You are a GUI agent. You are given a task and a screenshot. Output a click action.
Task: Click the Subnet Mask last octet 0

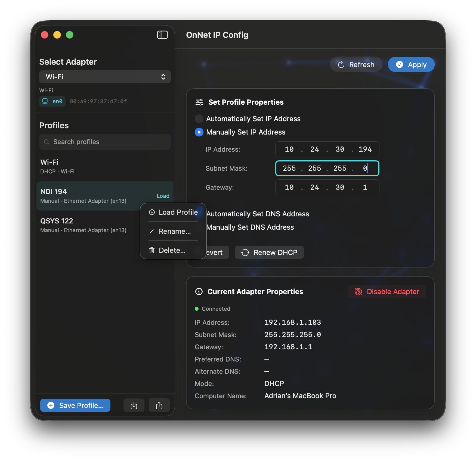tap(365, 168)
